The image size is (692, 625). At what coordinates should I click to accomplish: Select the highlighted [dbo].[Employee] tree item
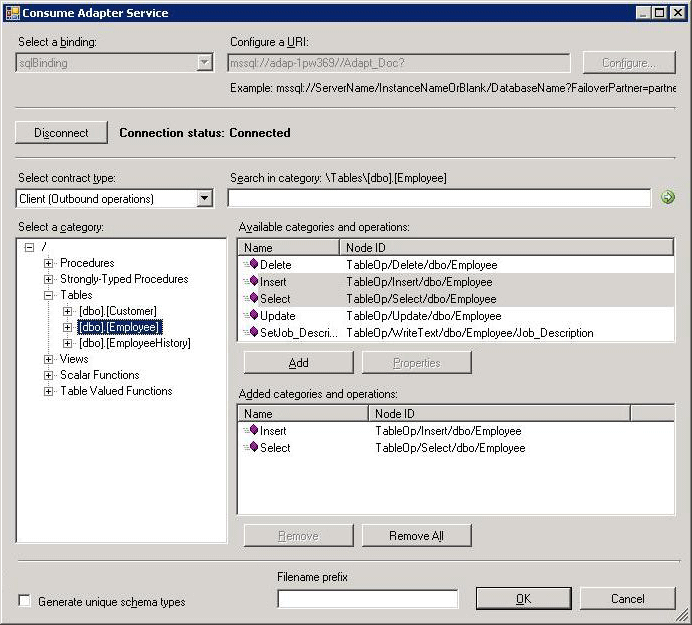120,328
